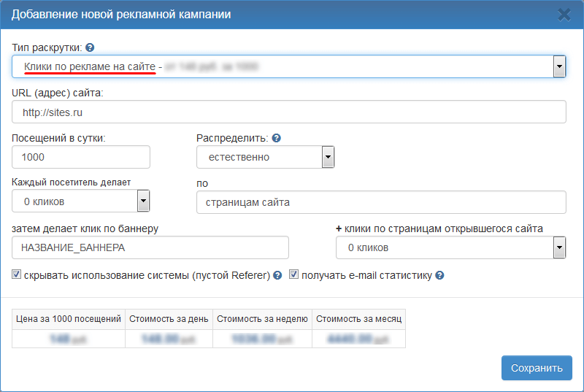Open the Тип раскрутки dropdown
Viewport: 584px width, 392px height.
(x=559, y=66)
